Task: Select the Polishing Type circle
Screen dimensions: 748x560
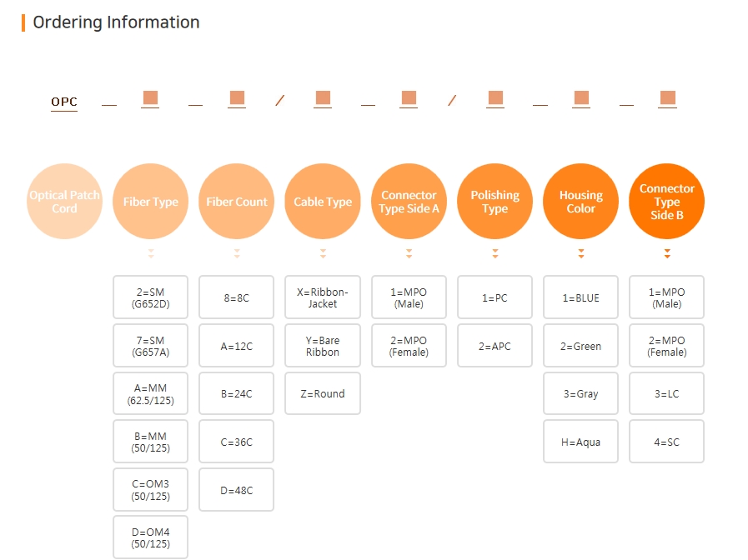Action: pyautogui.click(x=494, y=202)
